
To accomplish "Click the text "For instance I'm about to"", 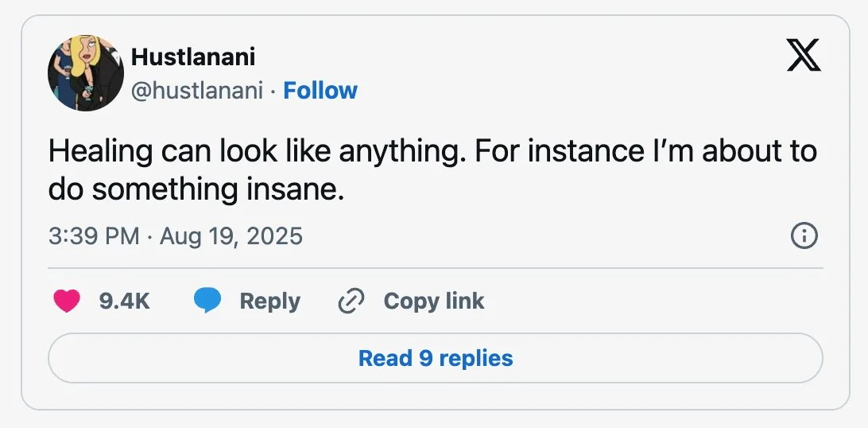I will click(x=646, y=151).
